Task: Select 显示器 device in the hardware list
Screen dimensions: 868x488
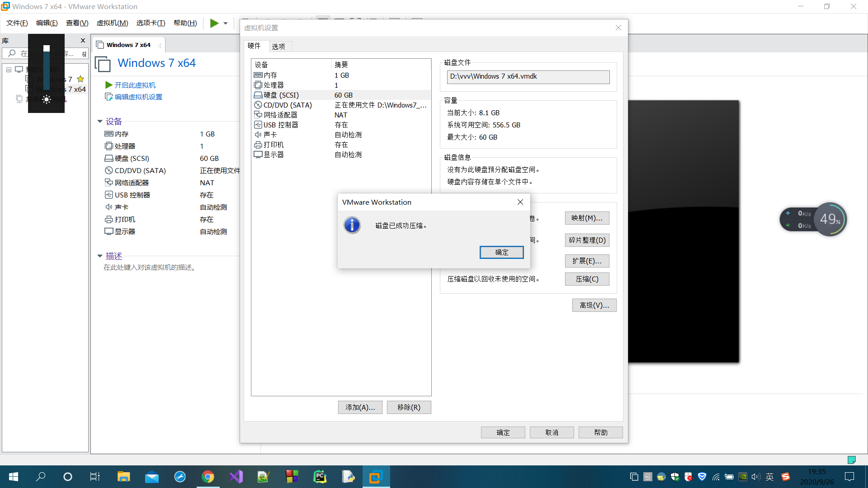Action: (x=274, y=154)
